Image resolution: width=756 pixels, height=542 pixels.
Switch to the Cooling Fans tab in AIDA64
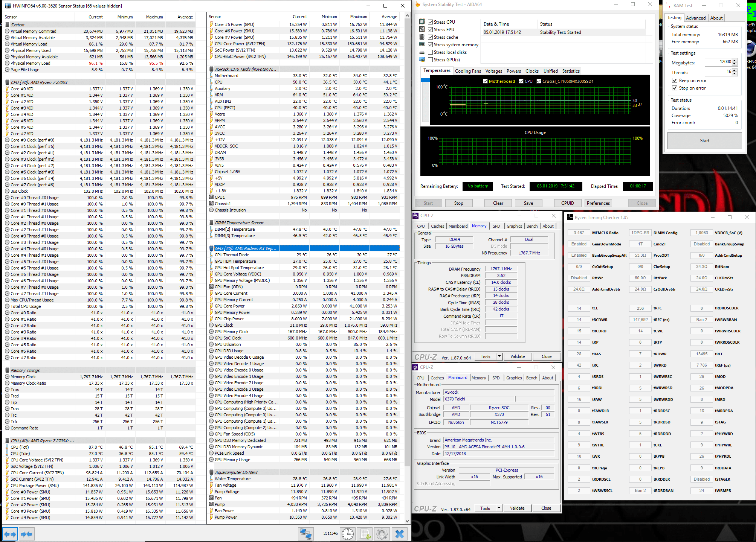pos(468,71)
